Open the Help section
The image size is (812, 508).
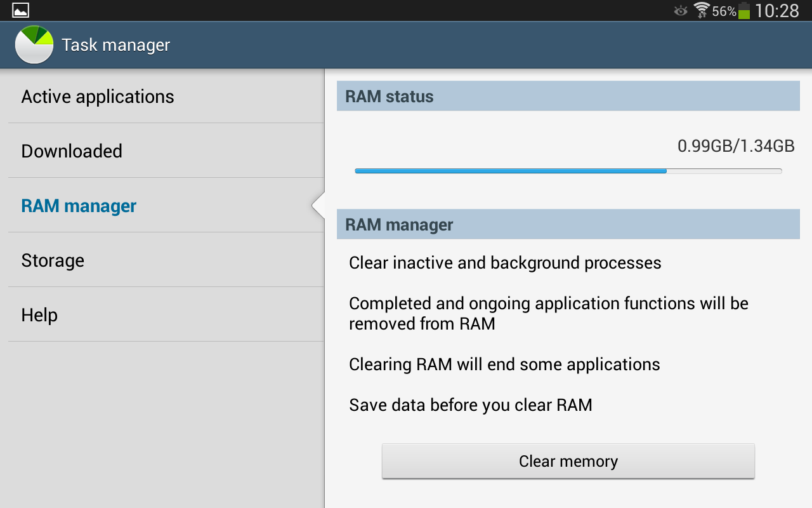point(39,315)
